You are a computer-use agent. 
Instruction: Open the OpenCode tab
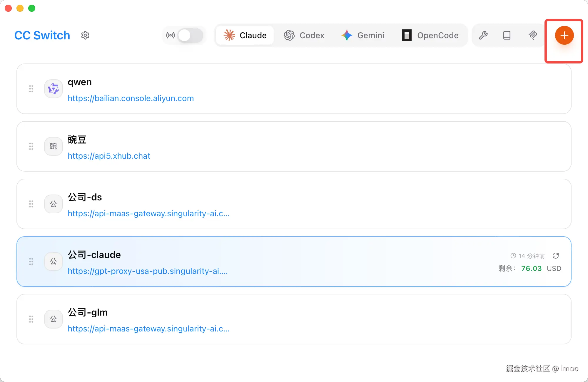tap(430, 35)
